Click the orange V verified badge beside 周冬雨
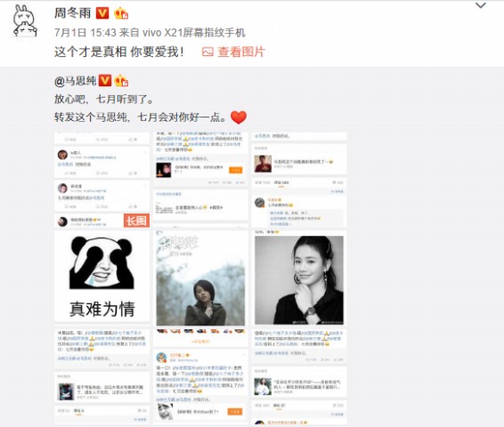504x427 pixels. pyautogui.click(x=103, y=13)
